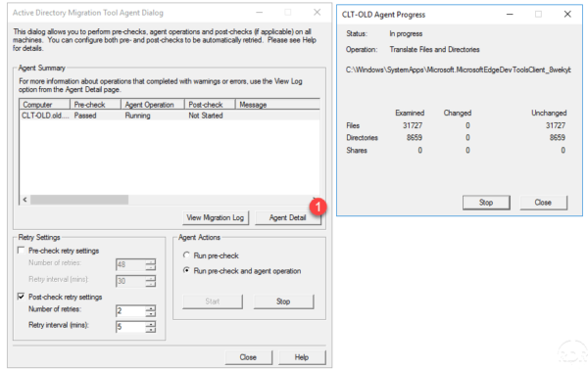Click the Shares row label

click(x=357, y=150)
